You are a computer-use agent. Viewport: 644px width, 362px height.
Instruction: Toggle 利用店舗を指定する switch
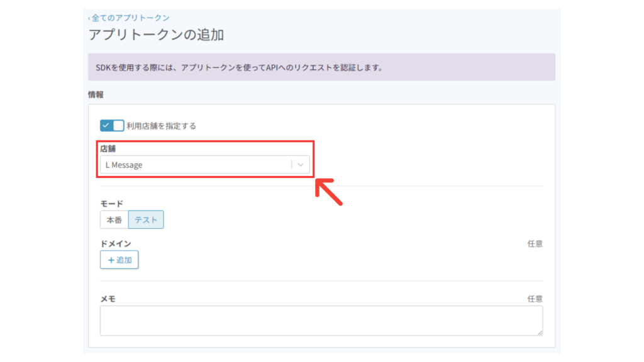click(112, 125)
